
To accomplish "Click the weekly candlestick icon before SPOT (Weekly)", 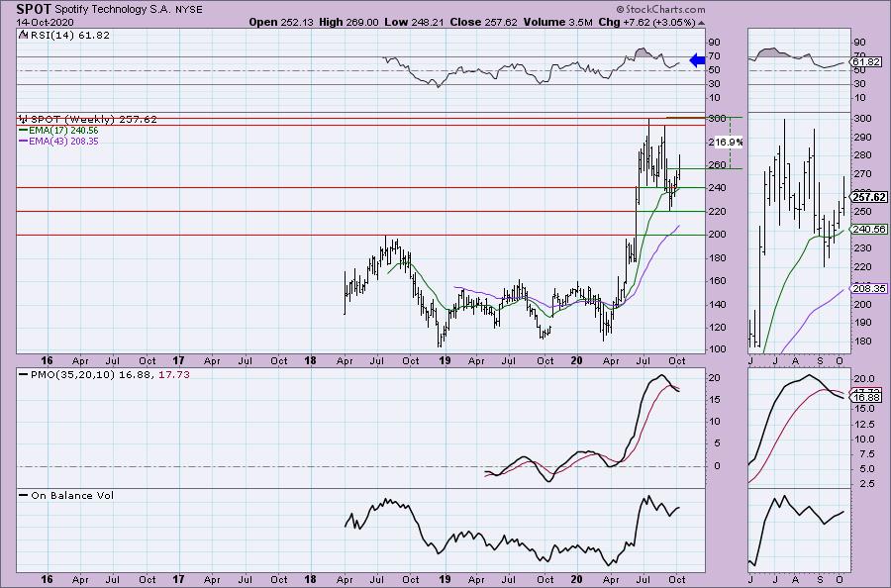I will click(24, 119).
